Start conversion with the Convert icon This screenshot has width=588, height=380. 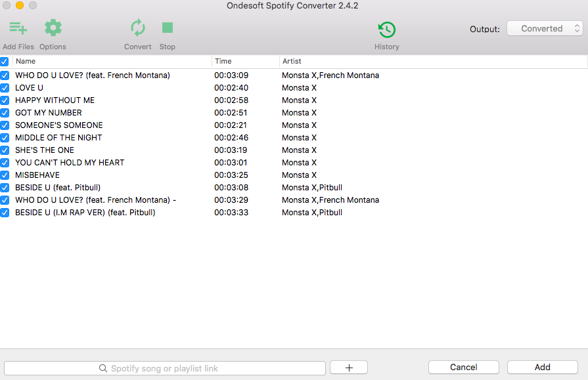[x=137, y=28]
